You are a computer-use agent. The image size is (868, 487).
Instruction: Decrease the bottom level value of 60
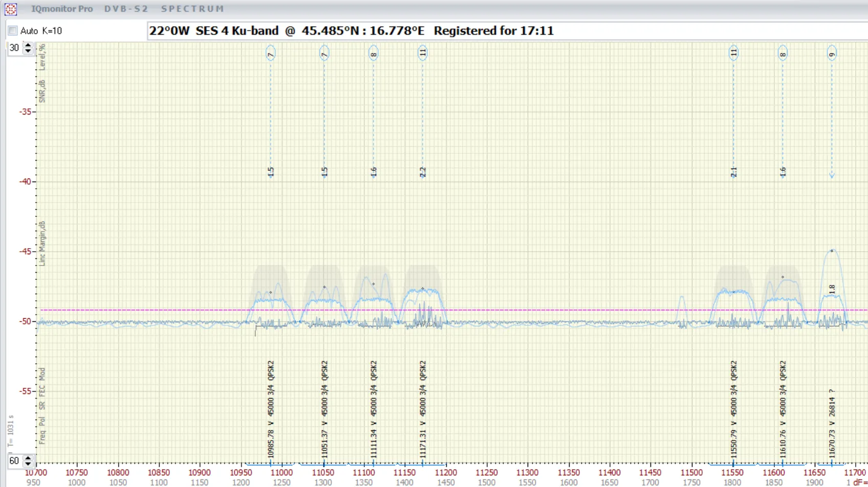pos(28,463)
